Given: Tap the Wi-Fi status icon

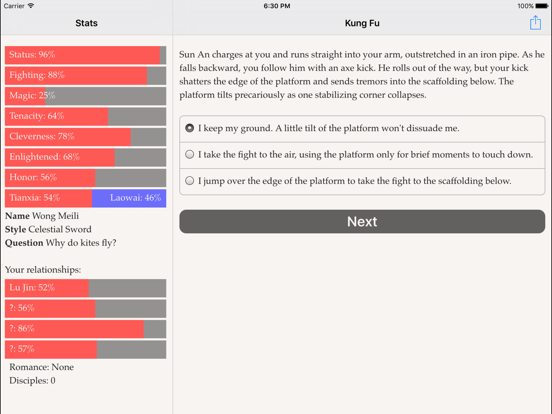Looking at the screenshot, I should point(31,6).
